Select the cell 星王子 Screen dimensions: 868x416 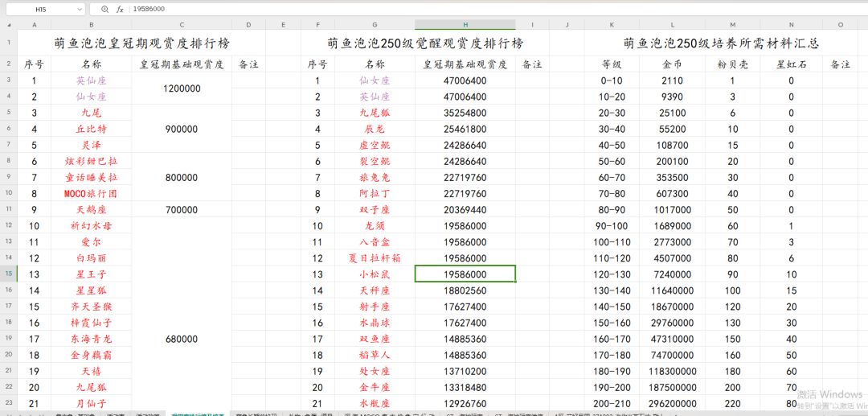(92, 274)
